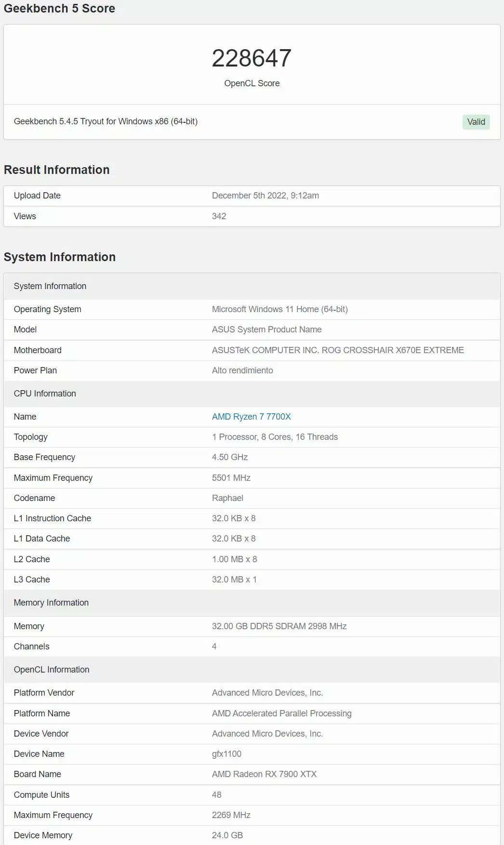This screenshot has width=504, height=845.
Task: Click the Device Name value gfx1100
Action: (226, 754)
